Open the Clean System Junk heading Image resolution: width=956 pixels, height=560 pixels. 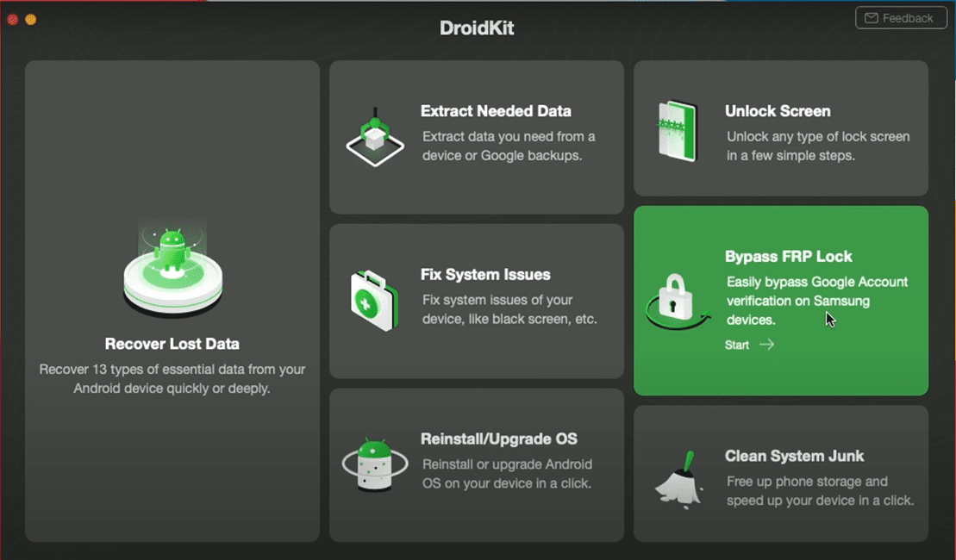point(794,456)
